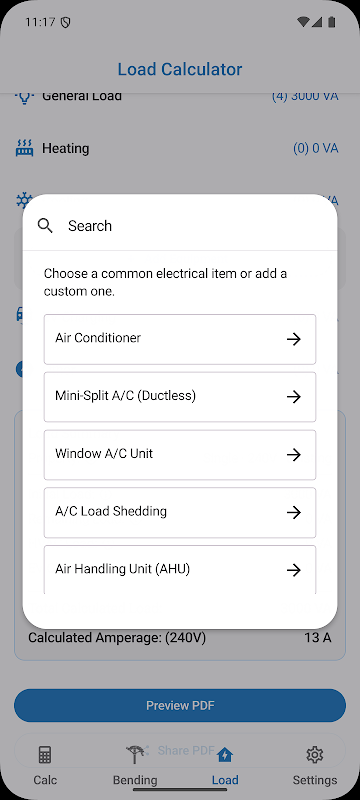Tap arrow next to Window A/C Unit

(x=294, y=455)
